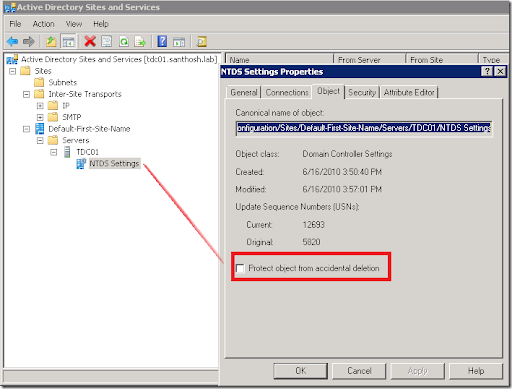Switch to the Connections tab

287,92
